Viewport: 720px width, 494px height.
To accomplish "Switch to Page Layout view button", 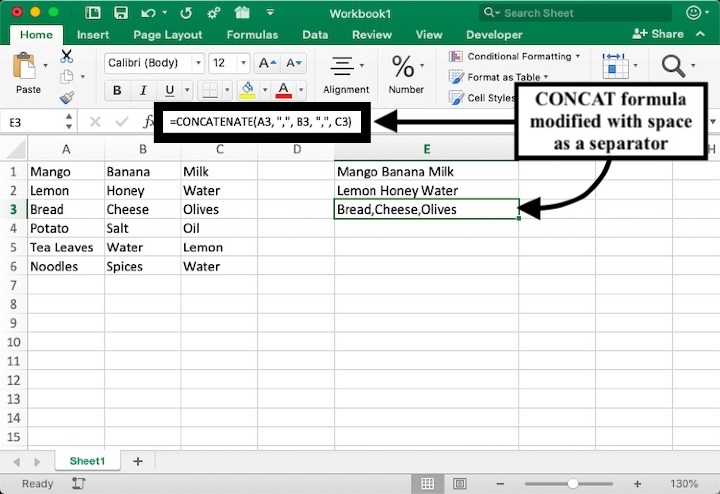I will (460, 483).
